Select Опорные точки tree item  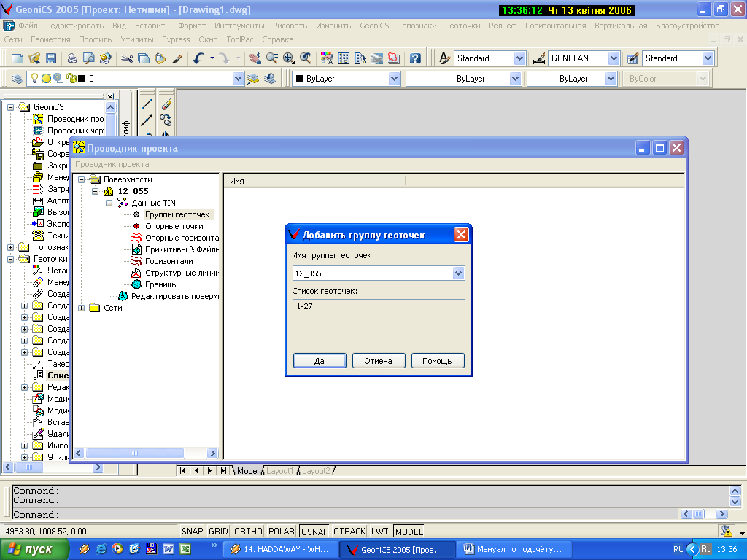pyautogui.click(x=174, y=226)
